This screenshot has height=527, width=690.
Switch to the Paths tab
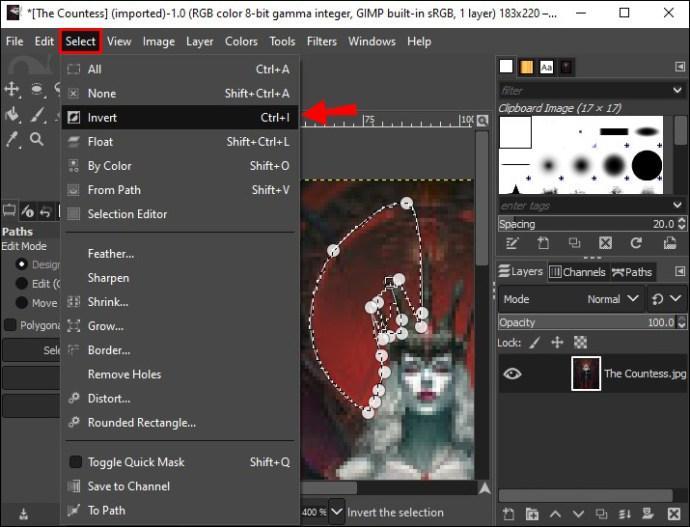(x=632, y=272)
